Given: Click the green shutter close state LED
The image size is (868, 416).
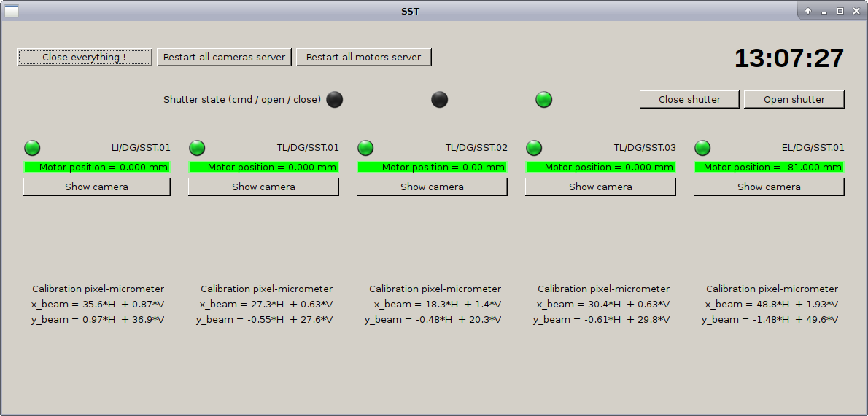Looking at the screenshot, I should [x=544, y=100].
